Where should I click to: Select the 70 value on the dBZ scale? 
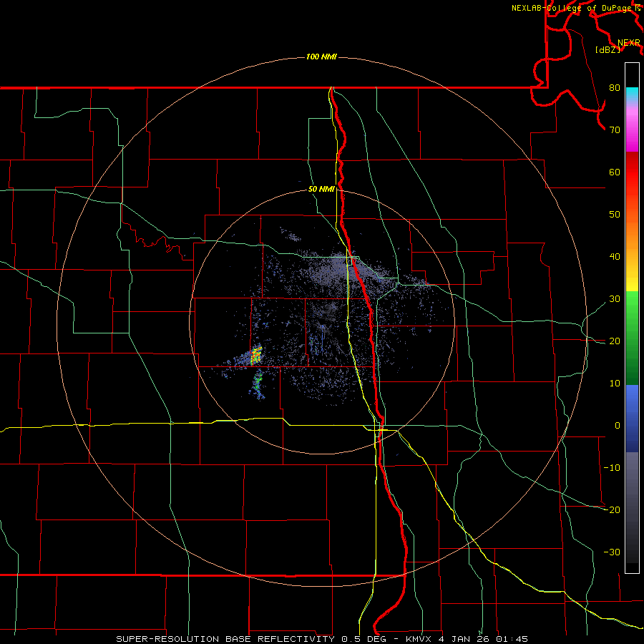pos(615,130)
